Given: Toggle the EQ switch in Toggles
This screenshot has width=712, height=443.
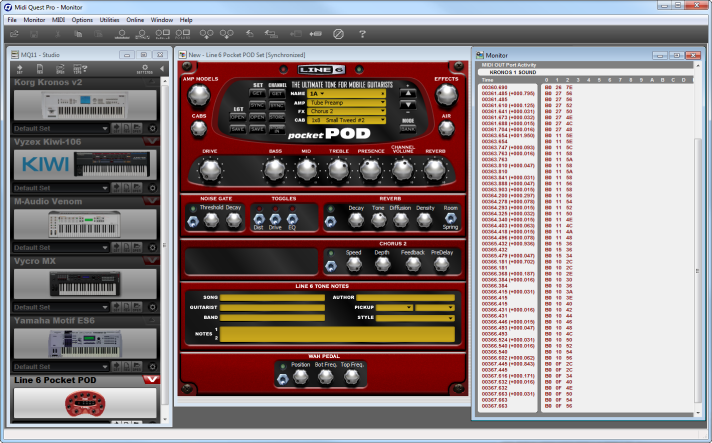Looking at the screenshot, I should pos(290,217).
